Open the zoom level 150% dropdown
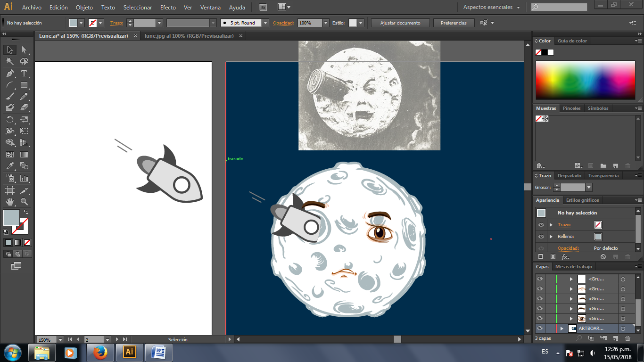644x362 pixels. [x=60, y=339]
